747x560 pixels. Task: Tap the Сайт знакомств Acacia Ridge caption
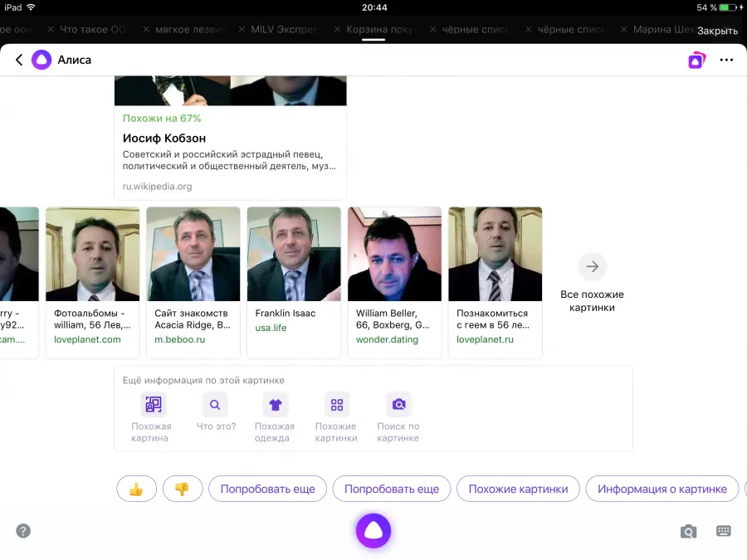(193, 319)
